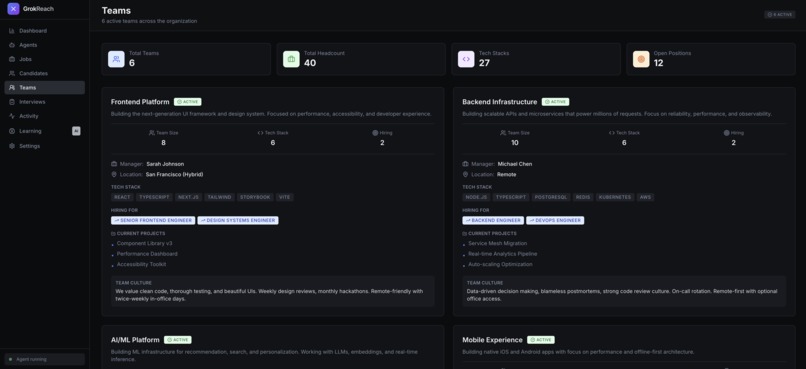Click the AI/ML Platform Active badge
This screenshot has height=369, width=806.
click(178, 340)
